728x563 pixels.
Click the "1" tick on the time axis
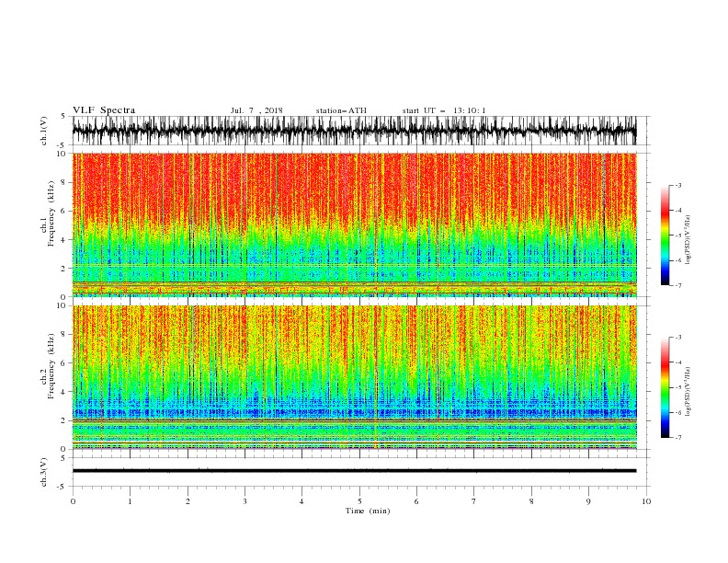[x=130, y=501]
